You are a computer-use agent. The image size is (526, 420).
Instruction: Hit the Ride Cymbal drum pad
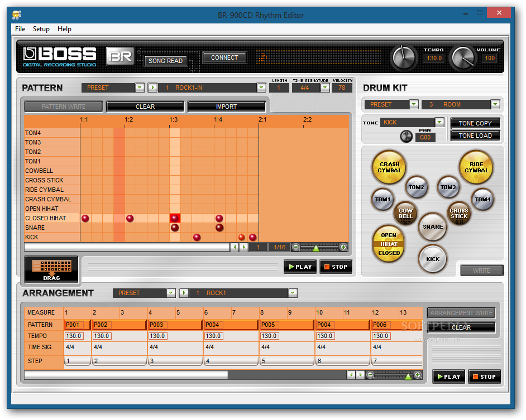point(476,167)
